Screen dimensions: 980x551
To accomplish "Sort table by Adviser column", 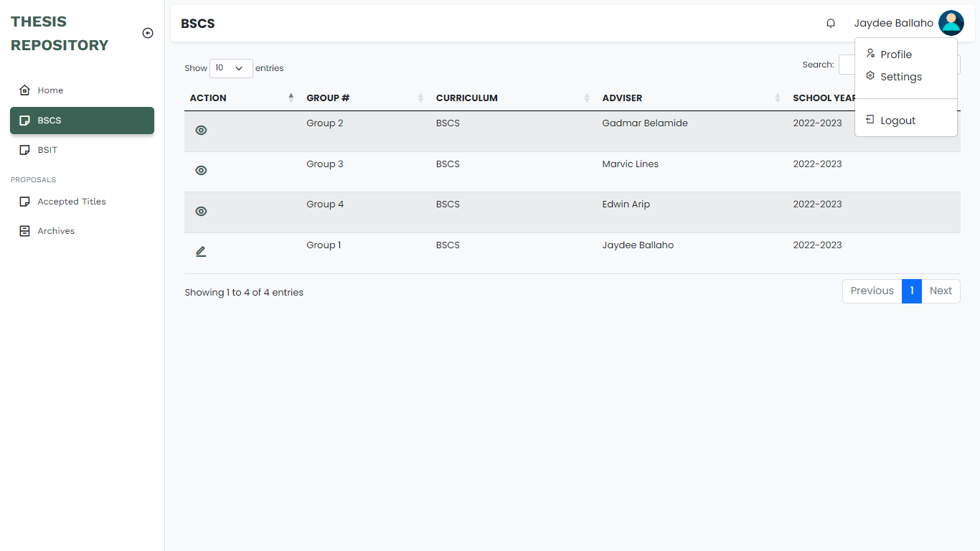I will click(x=622, y=98).
